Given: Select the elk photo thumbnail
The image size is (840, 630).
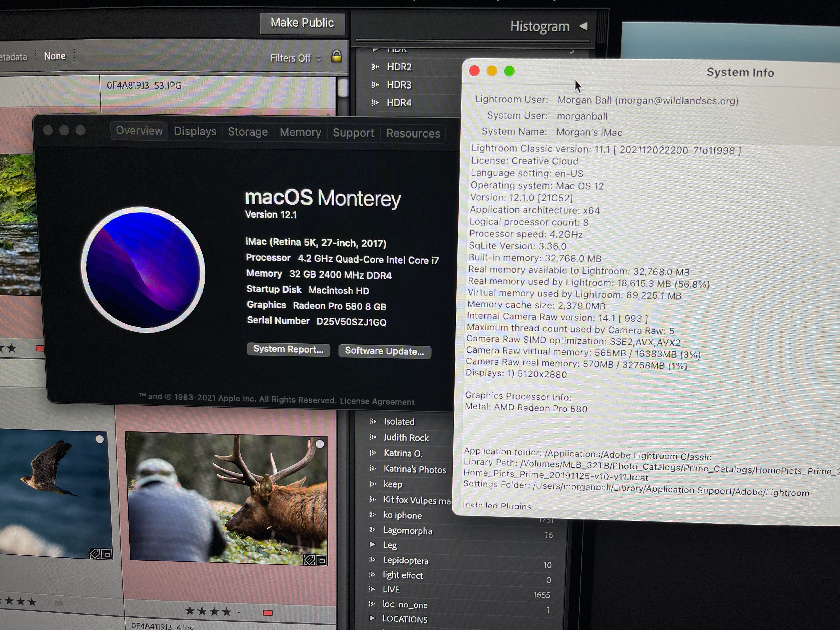Looking at the screenshot, I should tap(228, 497).
